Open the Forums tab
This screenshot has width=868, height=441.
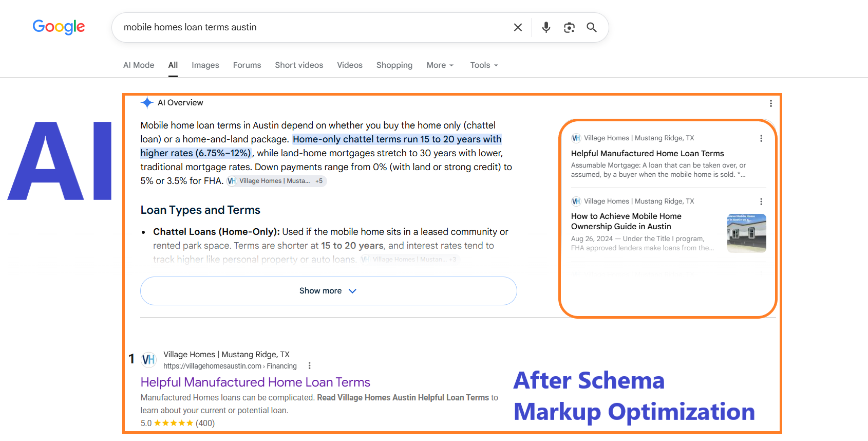pyautogui.click(x=247, y=65)
